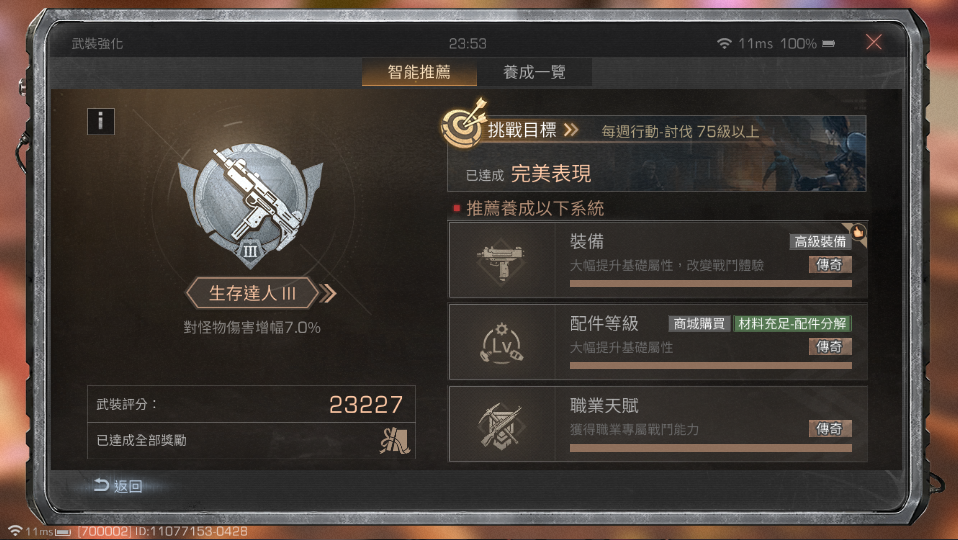Click the 材料充足-配件分解 green tag

coord(792,324)
